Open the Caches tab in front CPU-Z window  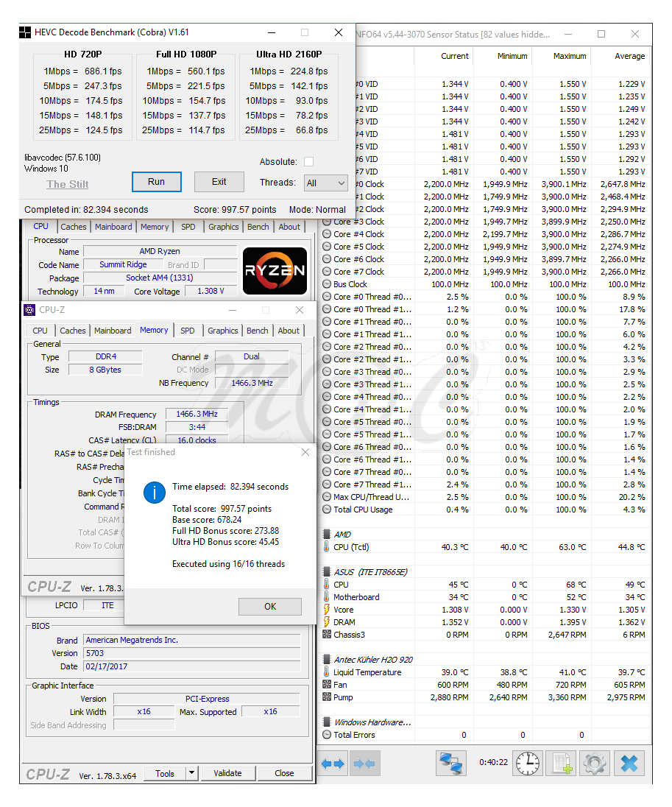click(x=73, y=331)
